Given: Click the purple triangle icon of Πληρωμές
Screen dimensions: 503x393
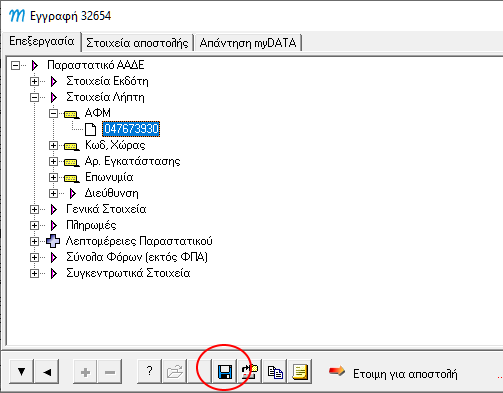Looking at the screenshot, I should pyautogui.click(x=54, y=225).
